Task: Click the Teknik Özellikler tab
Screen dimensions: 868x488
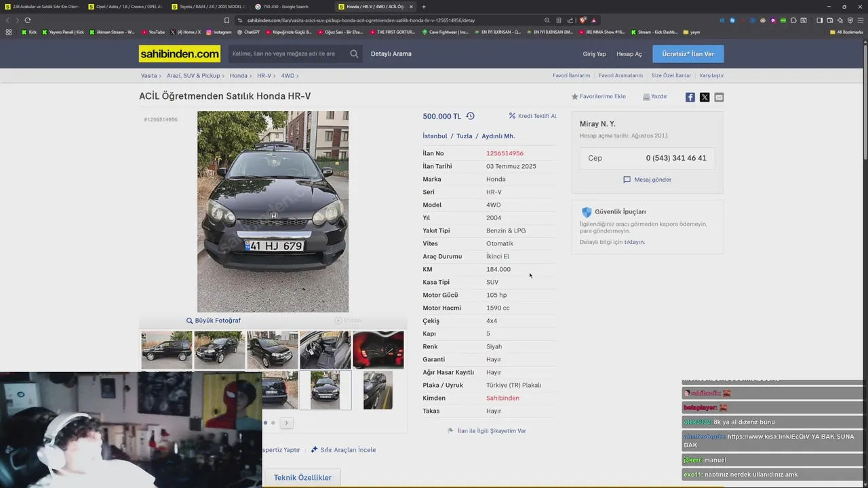Action: (302, 478)
